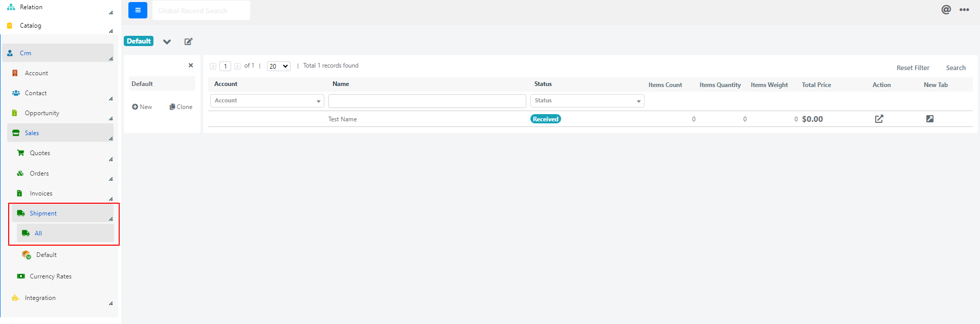Click the Sales store icon
The width and height of the screenshot is (980, 324).
pos(16,133)
